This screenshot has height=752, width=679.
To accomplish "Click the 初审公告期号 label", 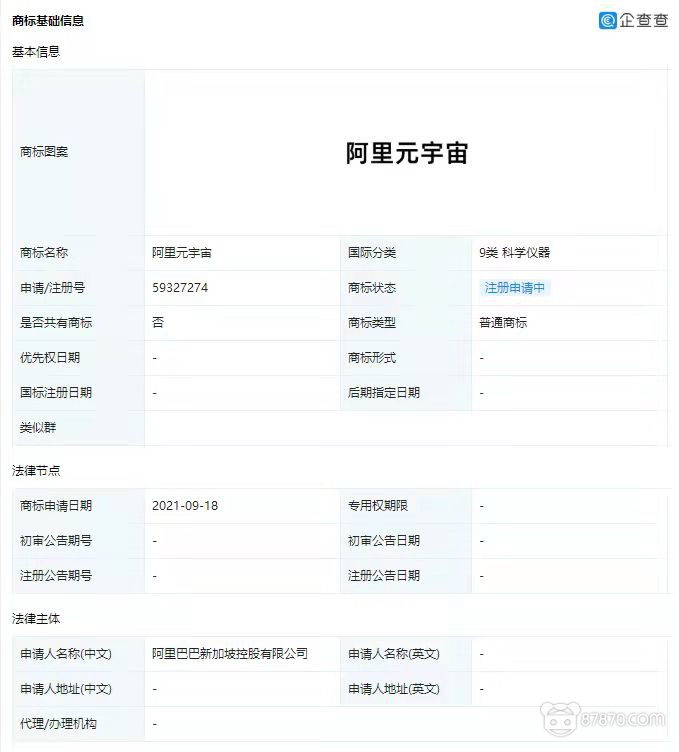I will pos(56,540).
